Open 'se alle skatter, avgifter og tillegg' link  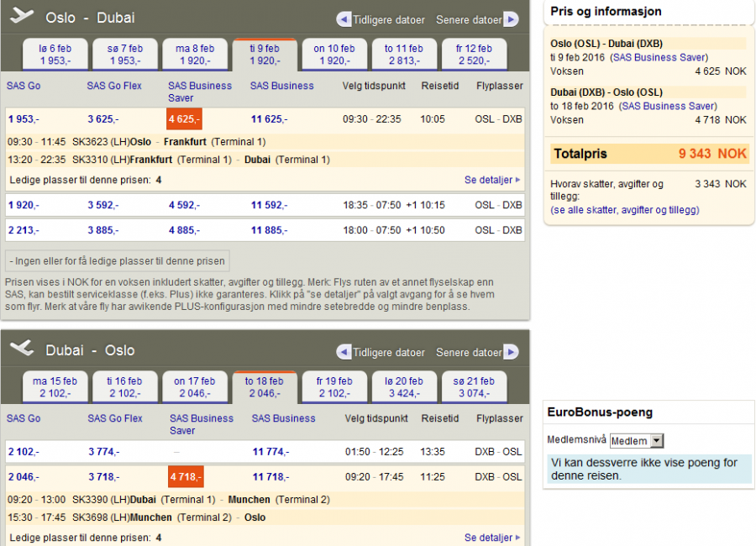[x=625, y=210]
